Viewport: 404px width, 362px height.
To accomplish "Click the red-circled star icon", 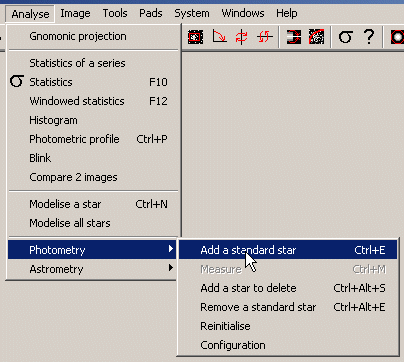I will (397, 37).
